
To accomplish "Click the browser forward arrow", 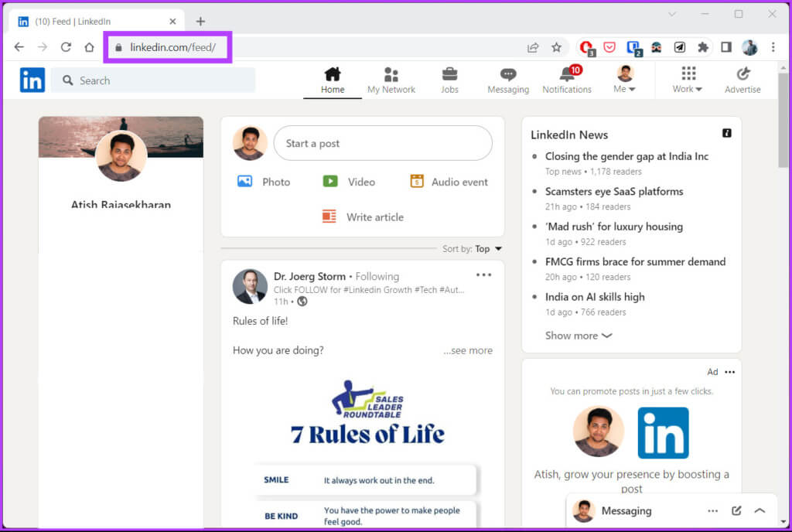I will coord(43,47).
